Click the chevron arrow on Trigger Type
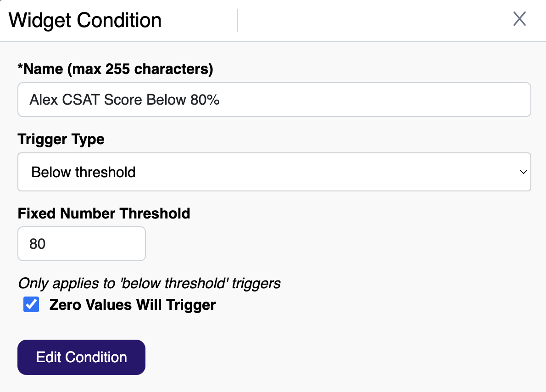546x392 pixels. point(523,172)
